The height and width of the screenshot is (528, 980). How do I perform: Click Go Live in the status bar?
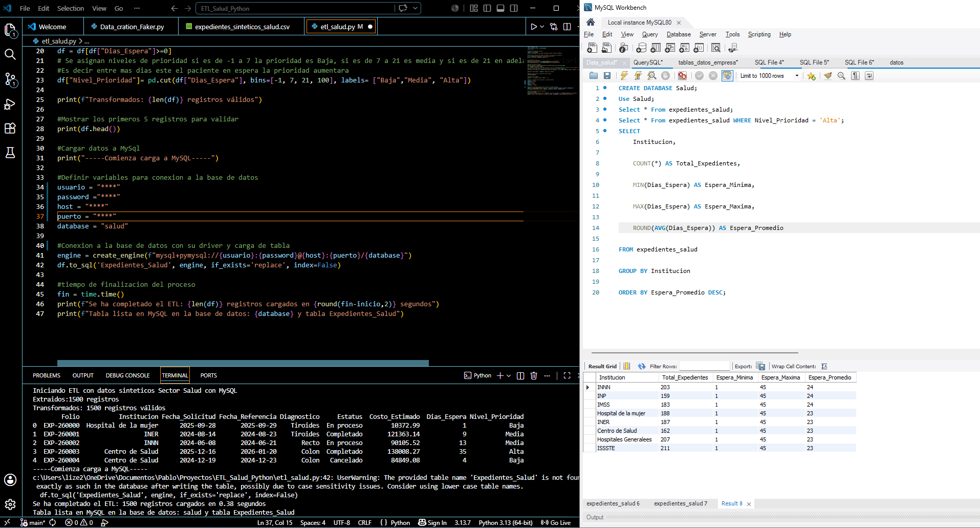tap(556, 523)
